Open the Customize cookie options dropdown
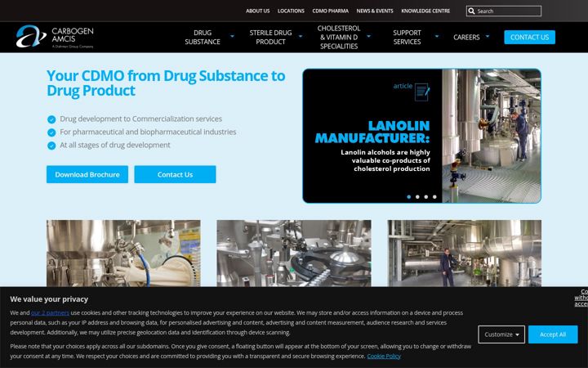 (501, 334)
